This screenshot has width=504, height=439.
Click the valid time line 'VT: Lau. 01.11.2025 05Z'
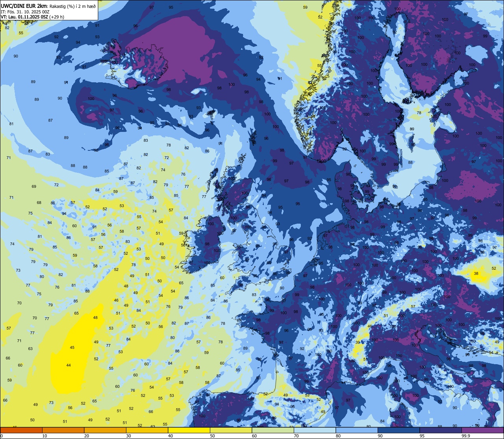point(24,17)
